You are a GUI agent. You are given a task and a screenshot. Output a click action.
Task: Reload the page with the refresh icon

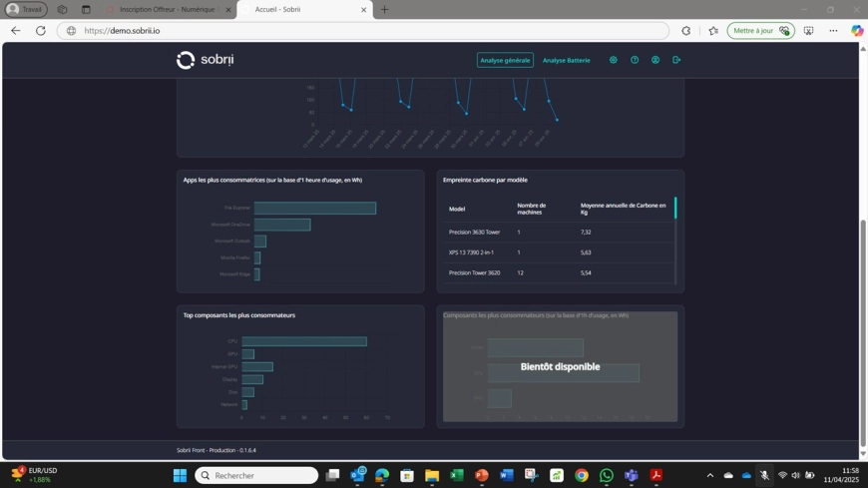click(41, 31)
